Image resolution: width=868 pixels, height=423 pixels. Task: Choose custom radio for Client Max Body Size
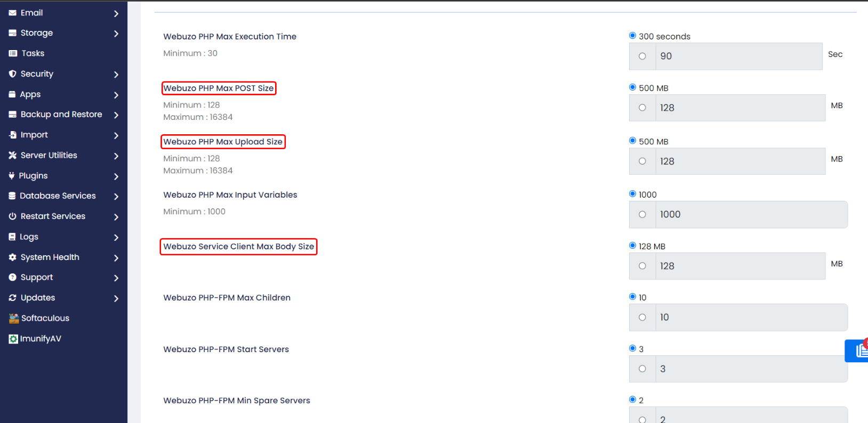642,266
